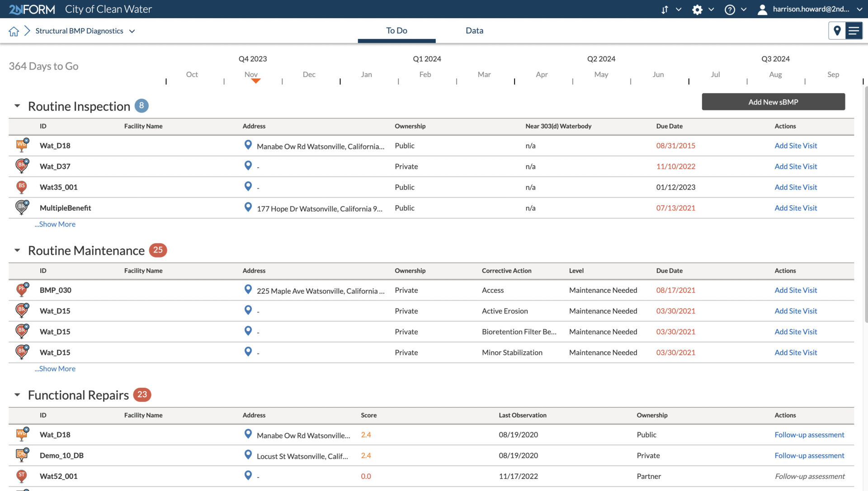Collapse the Functional Repairs section
Image resolution: width=868 pixels, height=491 pixels.
coord(17,394)
